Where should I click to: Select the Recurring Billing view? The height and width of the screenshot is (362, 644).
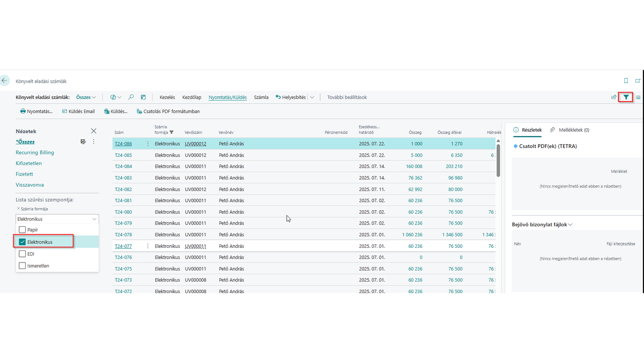pos(35,152)
